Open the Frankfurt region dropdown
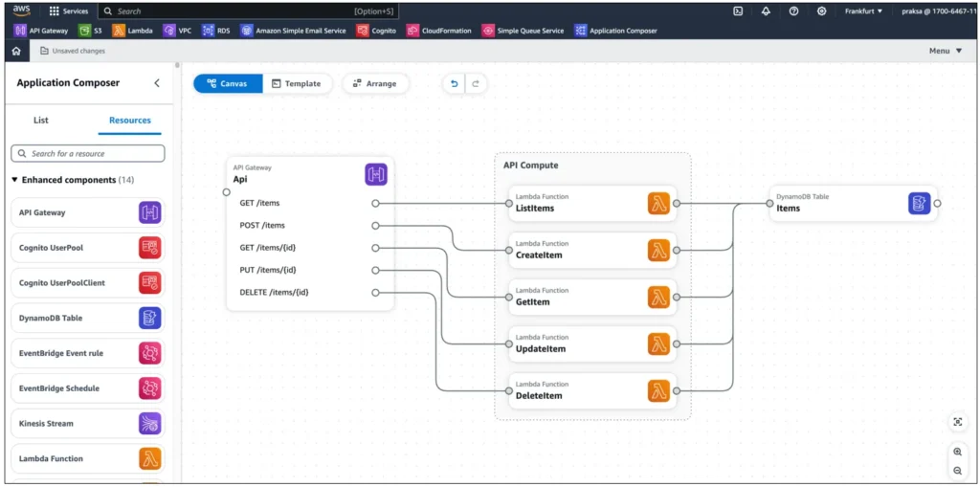The height and width of the screenshot is (487, 980). tap(864, 11)
